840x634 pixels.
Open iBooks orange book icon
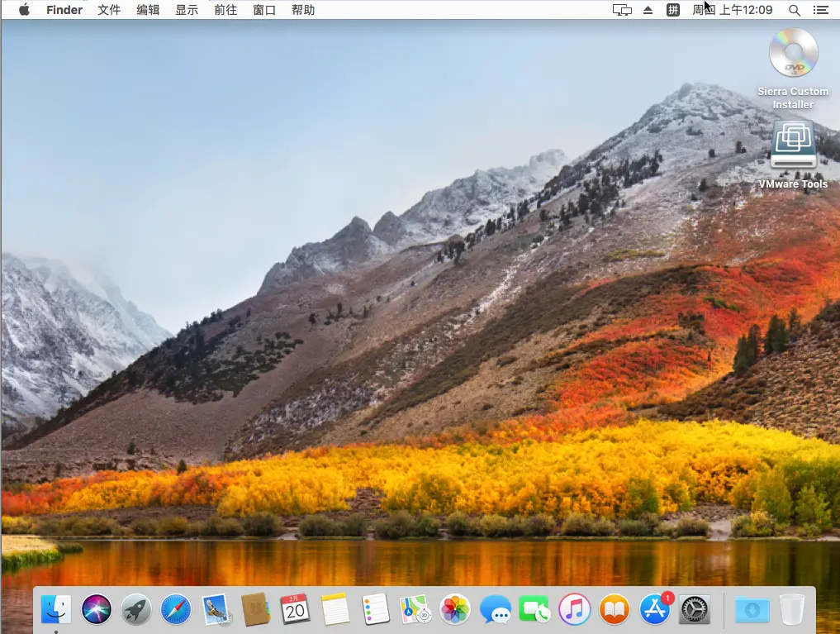[615, 609]
